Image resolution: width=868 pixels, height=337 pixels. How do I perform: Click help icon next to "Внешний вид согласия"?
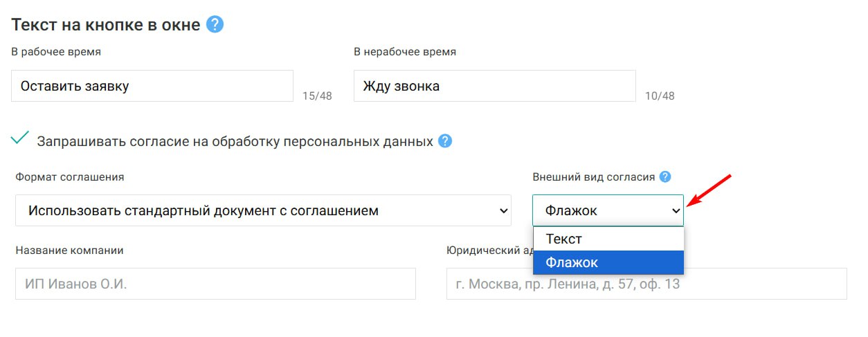(x=665, y=176)
